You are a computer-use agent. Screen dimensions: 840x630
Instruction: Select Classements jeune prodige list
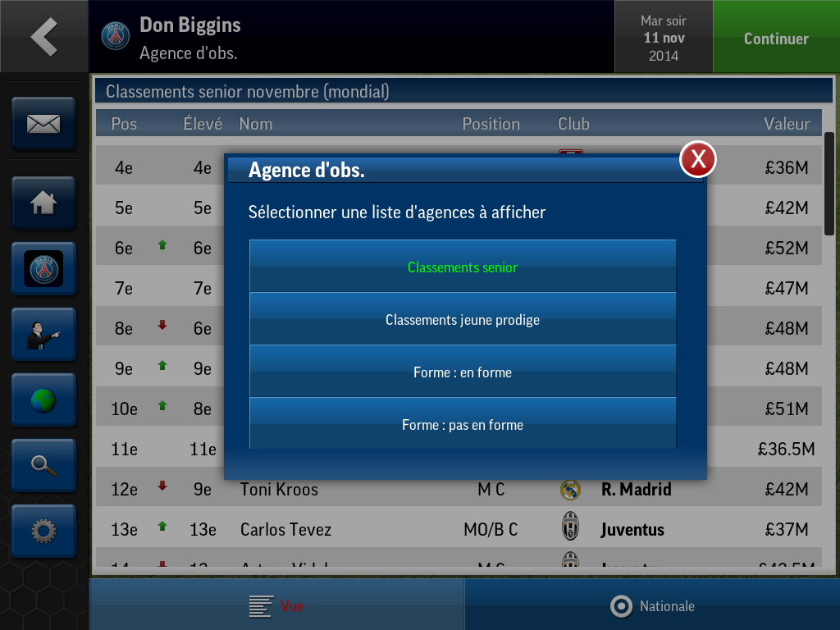[x=463, y=319]
